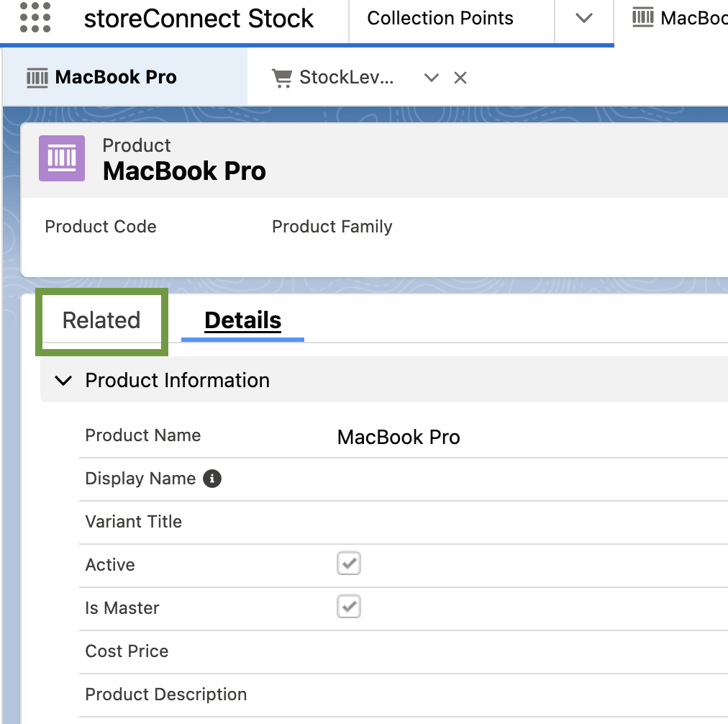Open the App Launcher dots grid
This screenshot has width=728, height=724.
(x=35, y=17)
